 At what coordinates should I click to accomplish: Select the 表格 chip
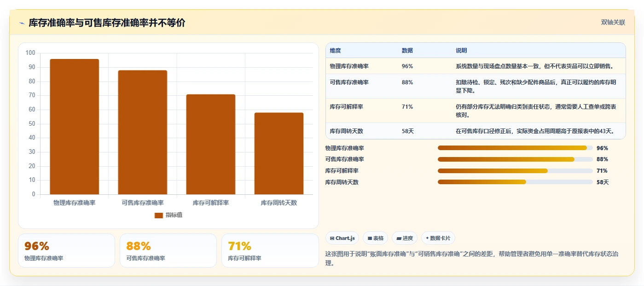click(x=376, y=238)
